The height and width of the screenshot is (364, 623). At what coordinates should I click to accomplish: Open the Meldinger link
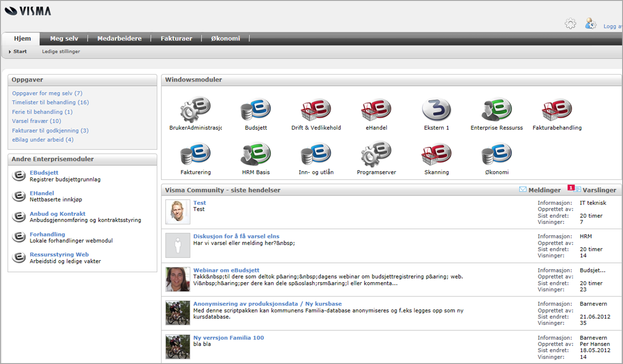(x=544, y=190)
